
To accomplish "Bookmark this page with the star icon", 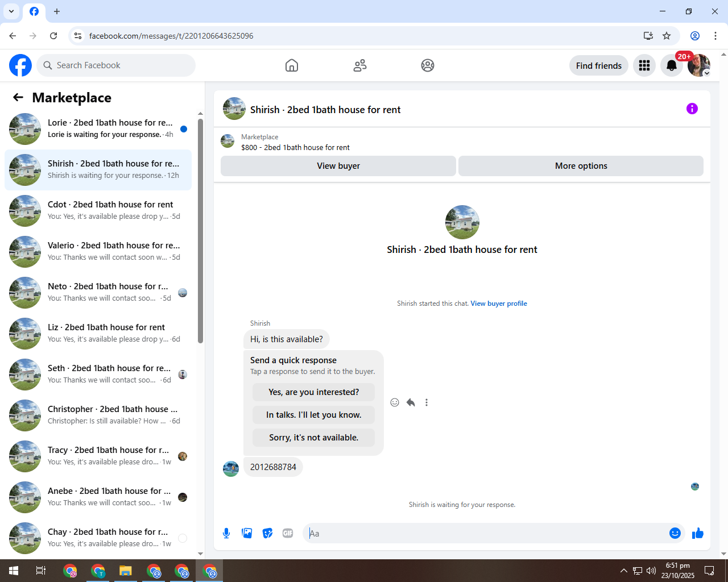I will coord(667,36).
